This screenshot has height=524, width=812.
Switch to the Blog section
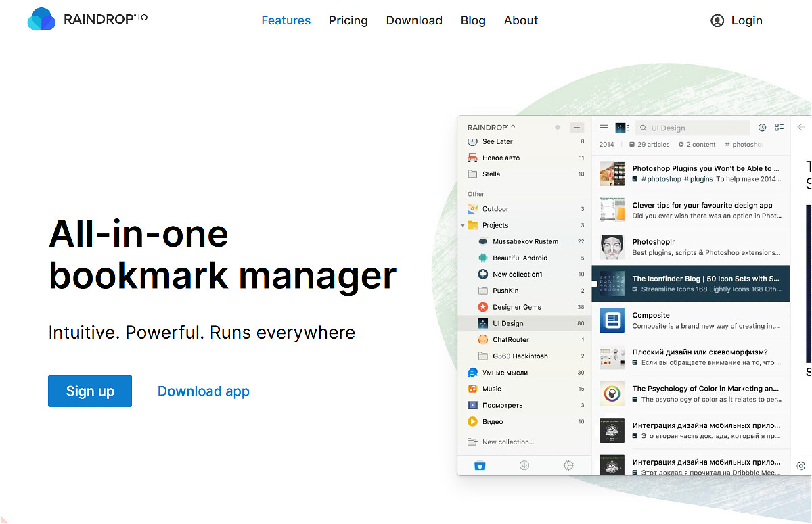click(x=473, y=20)
